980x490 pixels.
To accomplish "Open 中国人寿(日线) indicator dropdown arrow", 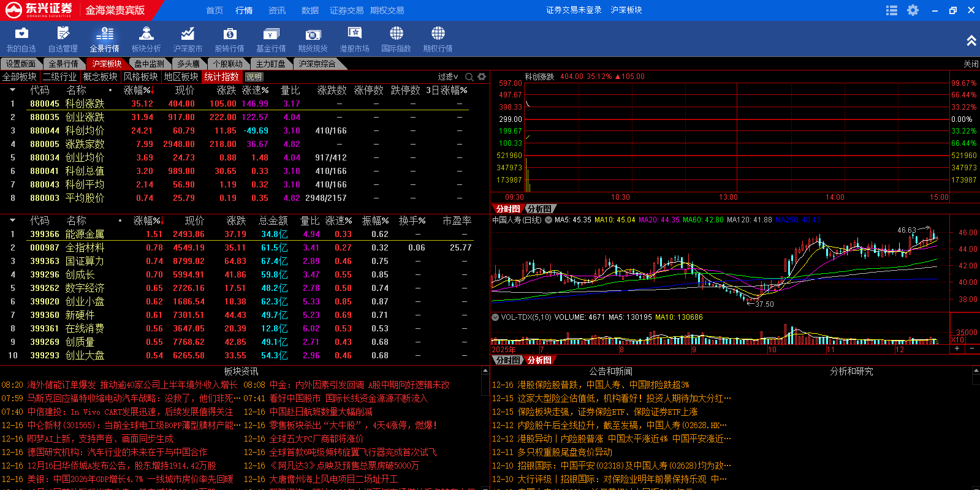I will tap(549, 220).
